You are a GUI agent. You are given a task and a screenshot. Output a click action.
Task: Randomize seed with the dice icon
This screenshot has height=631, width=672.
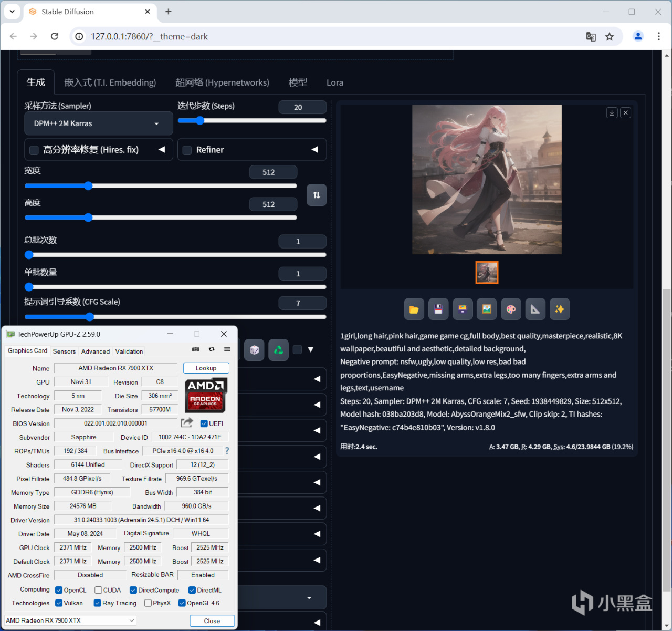[254, 350]
